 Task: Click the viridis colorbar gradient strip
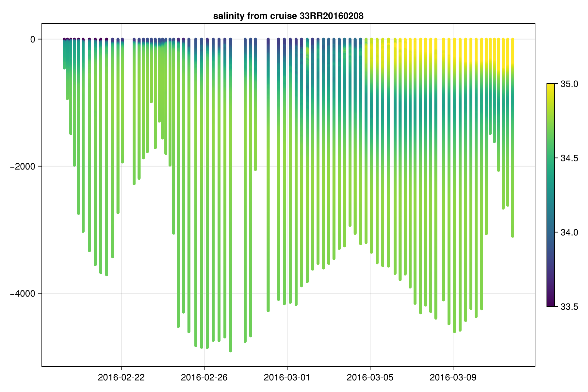[551, 195]
